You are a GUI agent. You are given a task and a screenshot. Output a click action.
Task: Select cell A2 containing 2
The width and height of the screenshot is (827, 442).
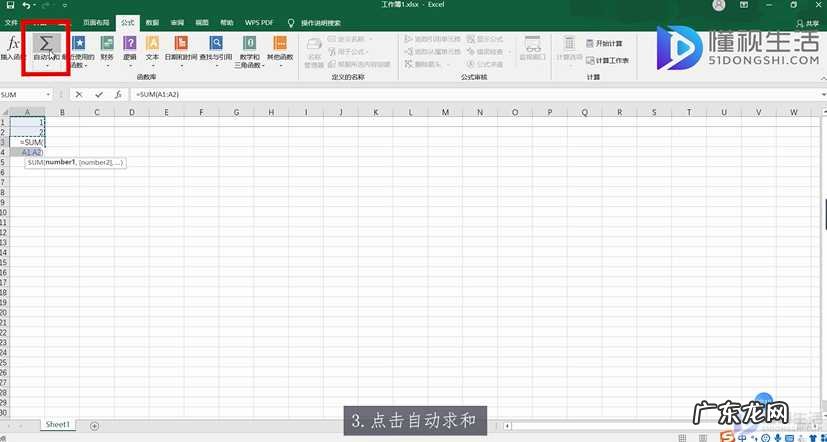tap(27, 132)
